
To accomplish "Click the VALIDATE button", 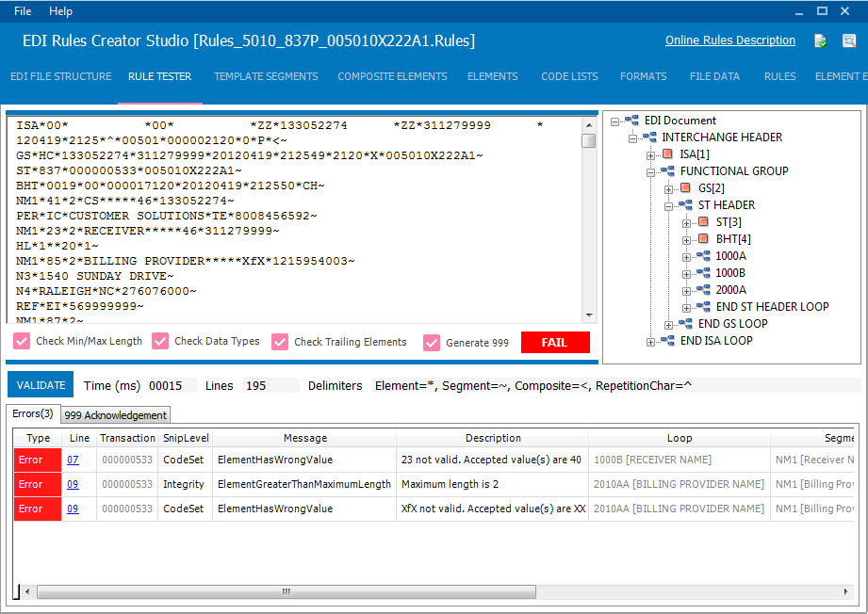I will pos(41,385).
